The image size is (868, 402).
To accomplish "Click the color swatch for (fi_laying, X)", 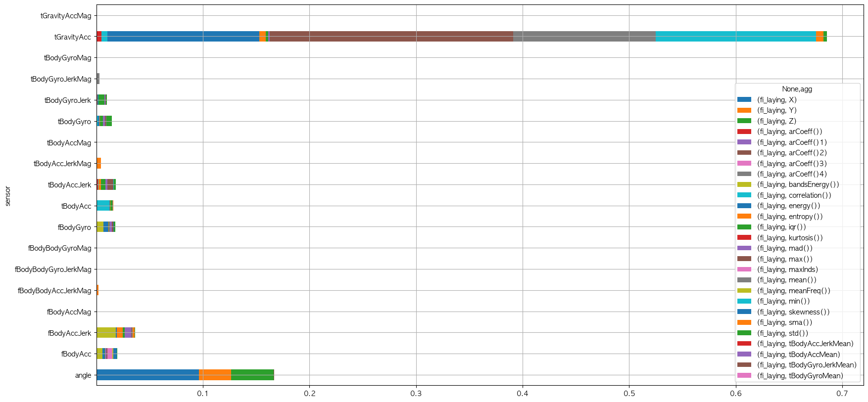I will click(744, 100).
